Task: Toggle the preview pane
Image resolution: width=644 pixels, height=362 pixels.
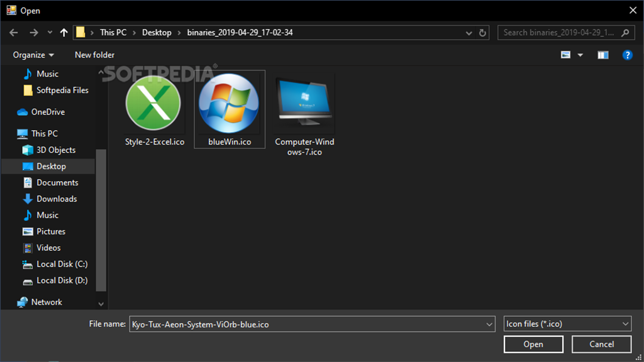Action: pyautogui.click(x=603, y=55)
